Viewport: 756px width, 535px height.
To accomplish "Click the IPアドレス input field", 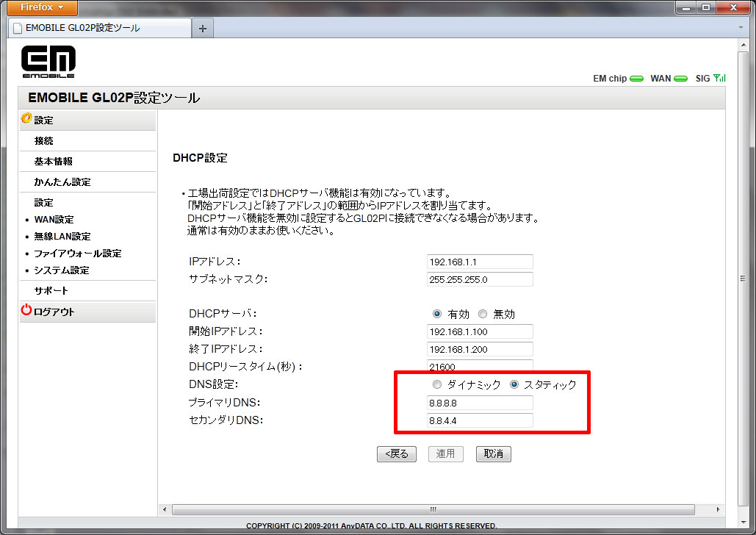I will 480,262.
